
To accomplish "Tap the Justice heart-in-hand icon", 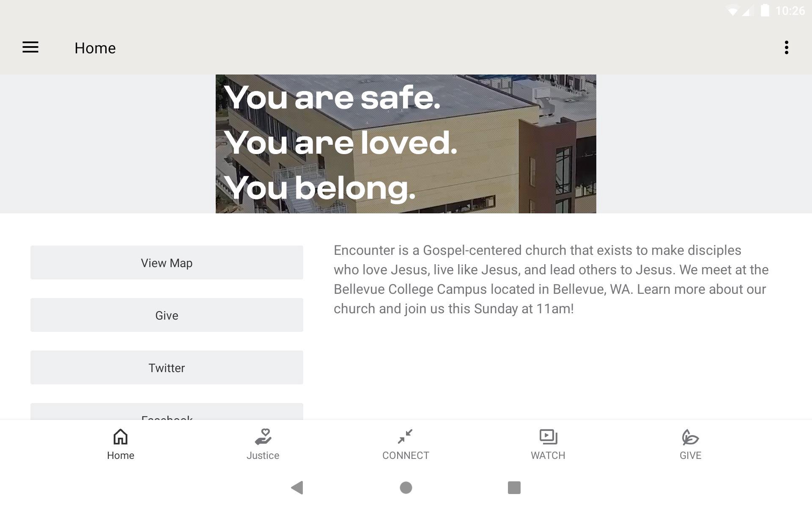I will pos(263,437).
